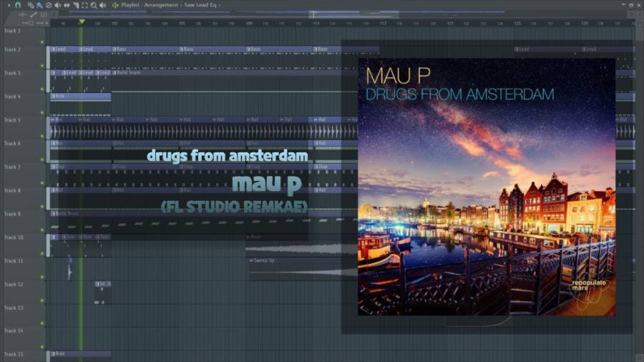
Task: Jump to bar 117 on the ruler
Action: pyautogui.click(x=383, y=24)
